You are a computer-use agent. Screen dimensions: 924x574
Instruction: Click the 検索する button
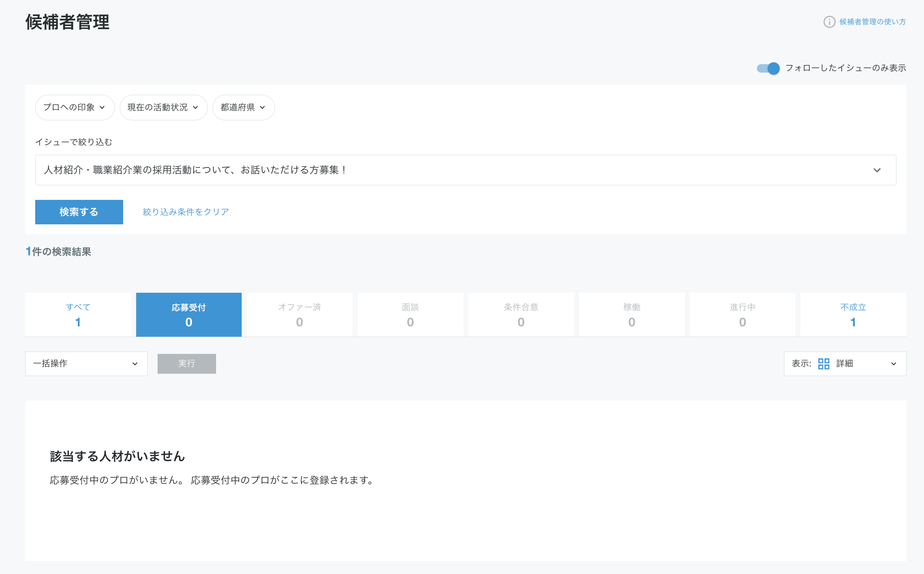[x=79, y=212]
